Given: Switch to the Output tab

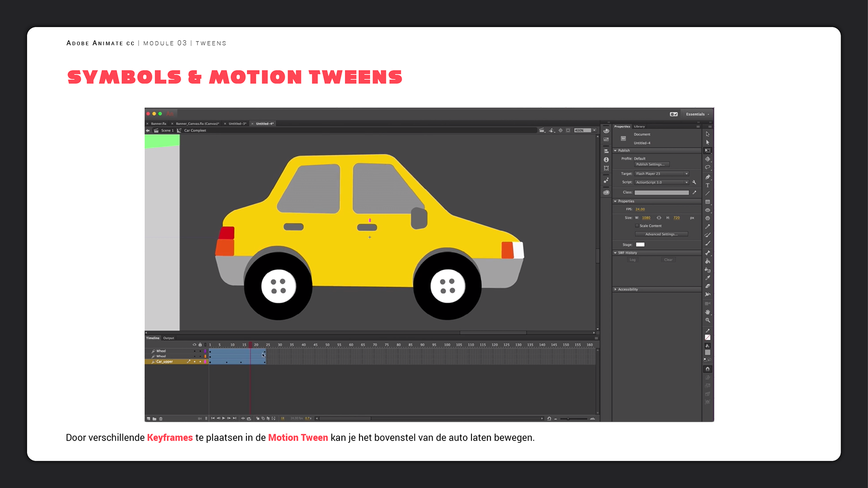Looking at the screenshot, I should (x=169, y=338).
